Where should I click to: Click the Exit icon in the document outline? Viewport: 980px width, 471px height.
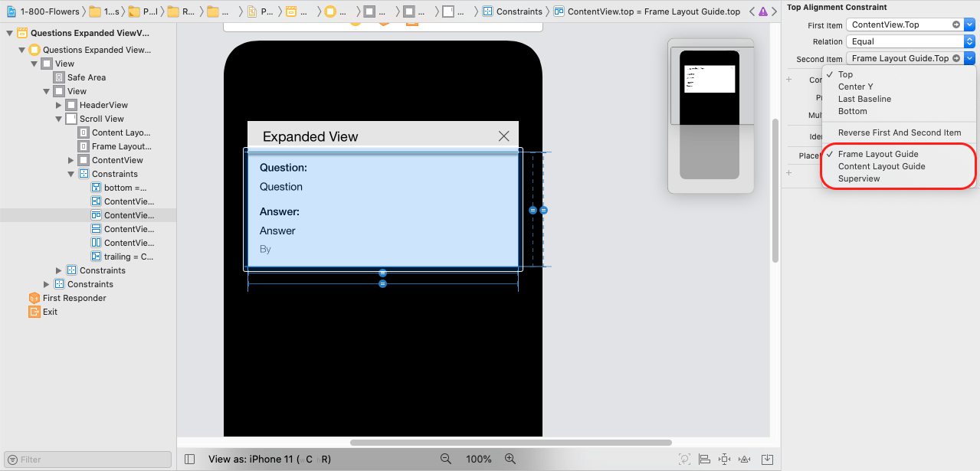coord(35,312)
